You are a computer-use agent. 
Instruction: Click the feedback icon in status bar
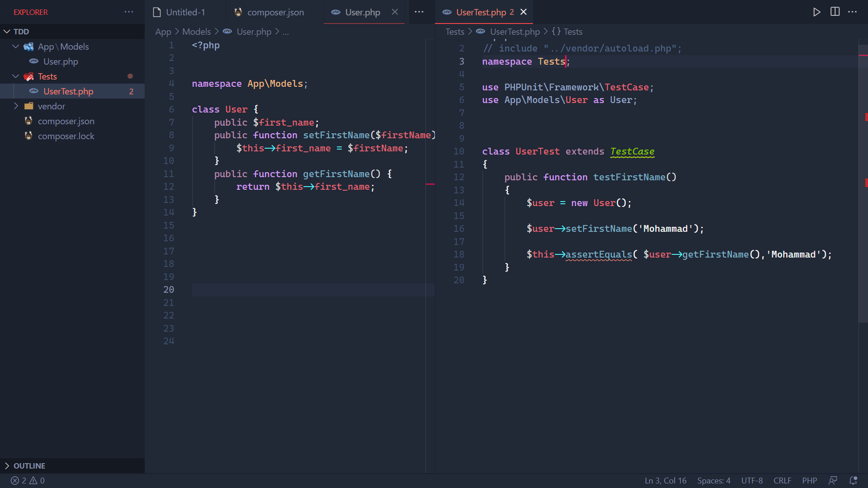(x=833, y=481)
